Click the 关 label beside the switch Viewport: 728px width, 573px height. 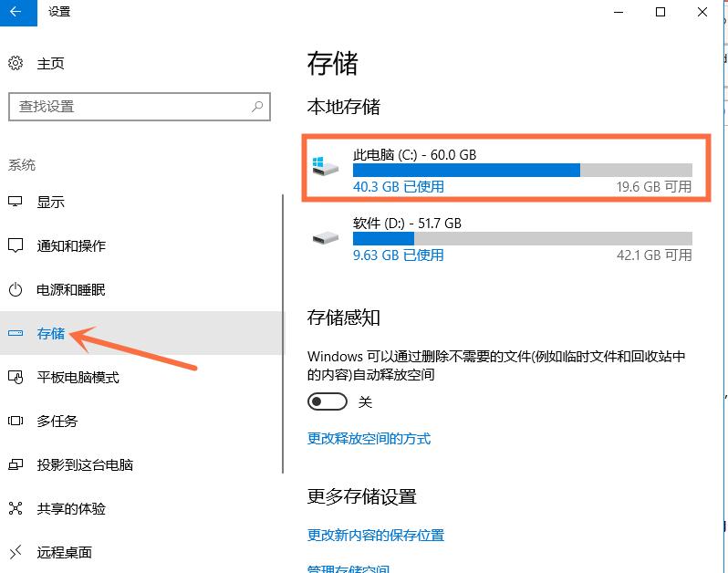pos(365,402)
